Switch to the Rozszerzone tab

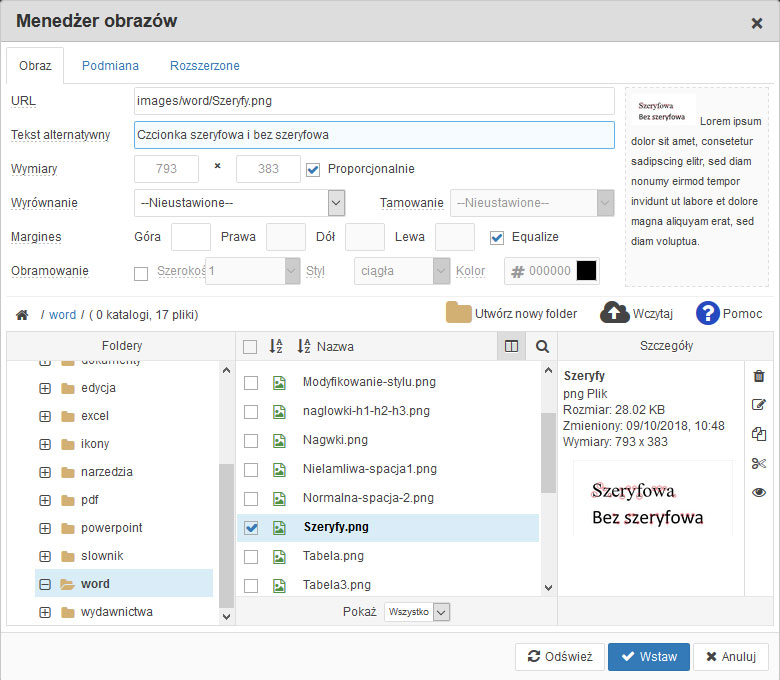tap(204, 66)
